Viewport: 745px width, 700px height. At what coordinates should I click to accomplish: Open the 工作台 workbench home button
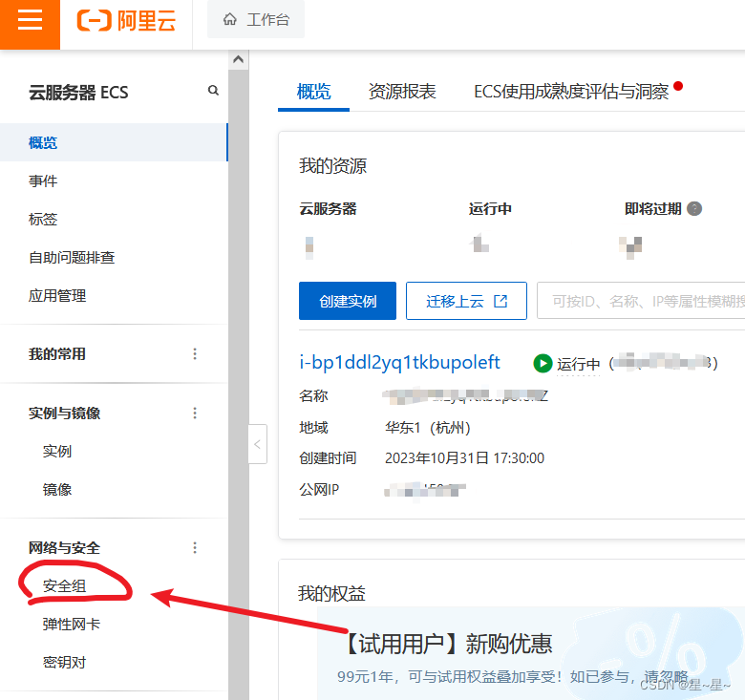pyautogui.click(x=256, y=19)
